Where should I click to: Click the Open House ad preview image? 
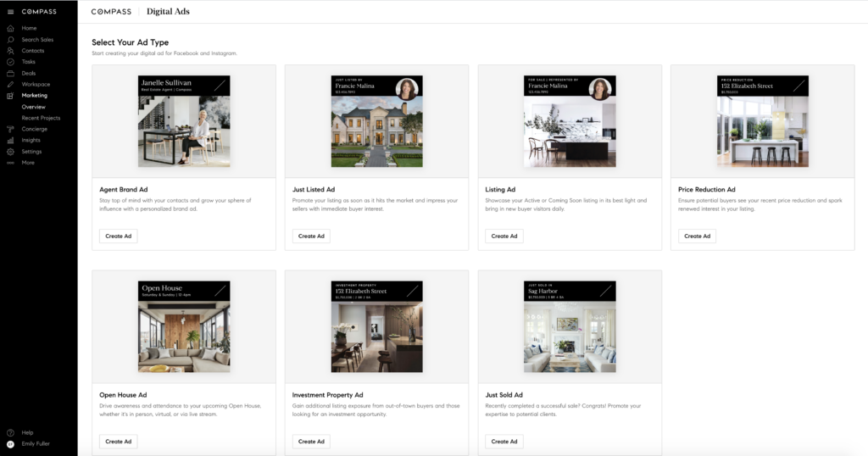(184, 327)
